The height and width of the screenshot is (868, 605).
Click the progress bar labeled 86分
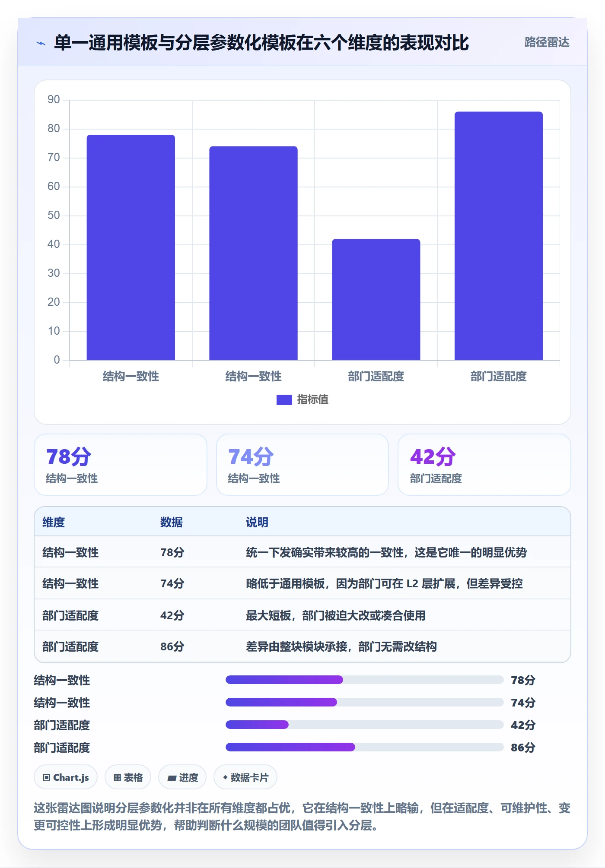(364, 747)
